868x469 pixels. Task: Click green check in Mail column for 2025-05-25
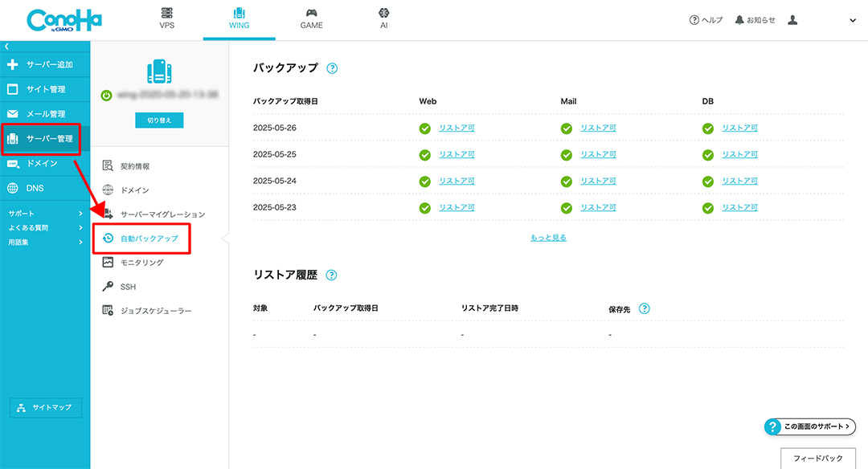[567, 155]
